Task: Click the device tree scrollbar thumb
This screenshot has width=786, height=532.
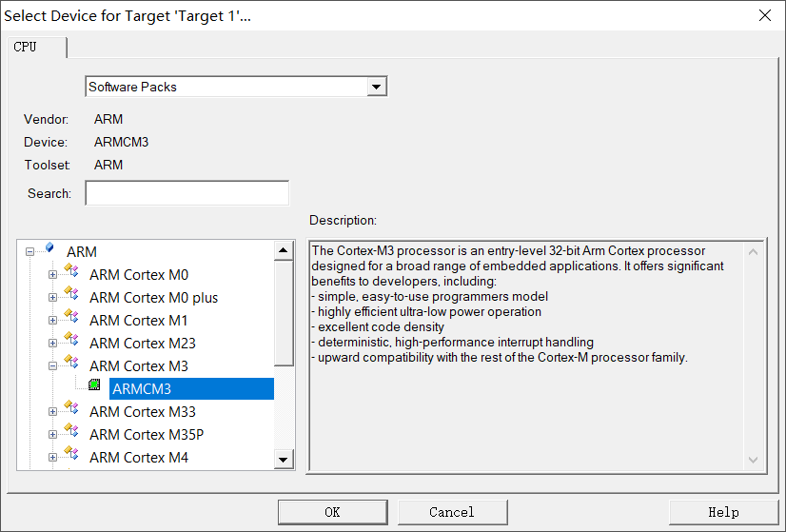Action: (x=284, y=313)
